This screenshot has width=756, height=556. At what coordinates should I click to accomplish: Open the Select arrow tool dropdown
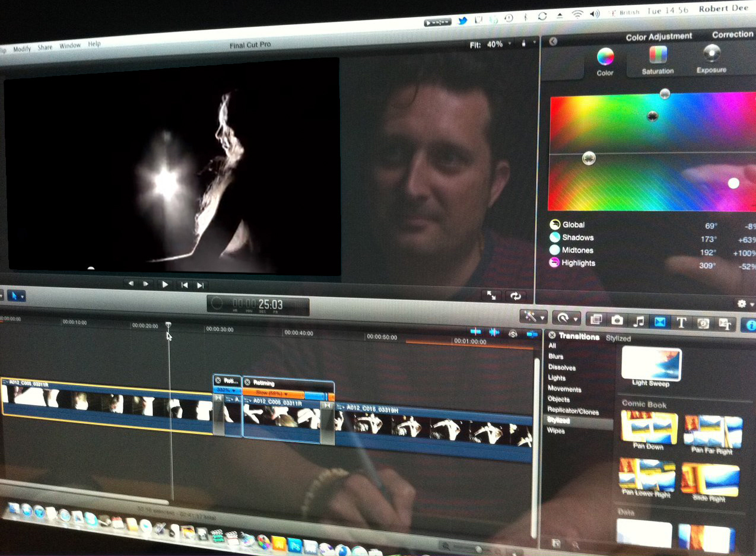pos(15,295)
